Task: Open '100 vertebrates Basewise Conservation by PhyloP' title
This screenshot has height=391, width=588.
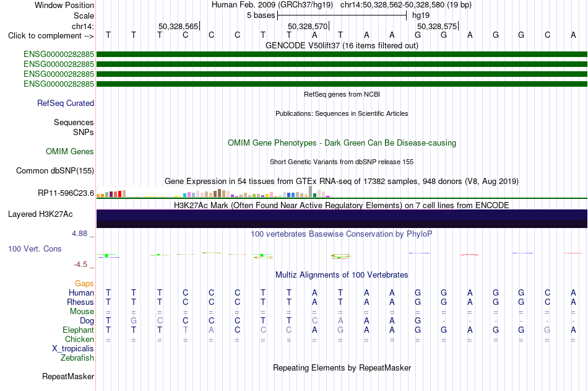Action: 342,234
